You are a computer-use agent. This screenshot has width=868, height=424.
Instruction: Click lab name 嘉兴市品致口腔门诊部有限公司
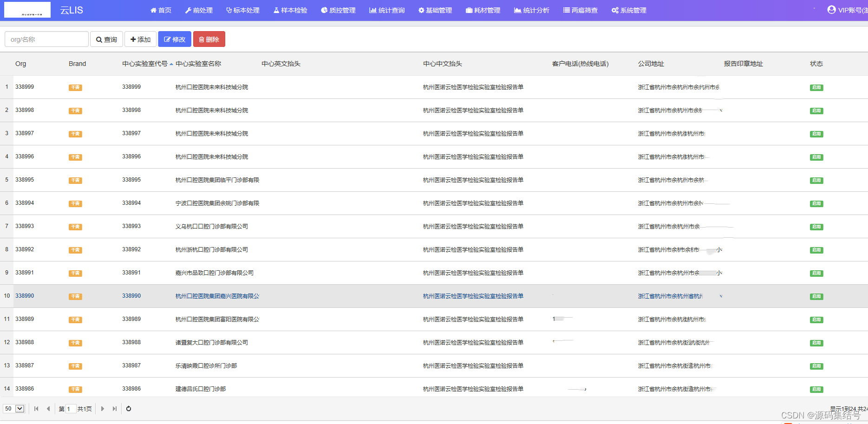tap(215, 273)
